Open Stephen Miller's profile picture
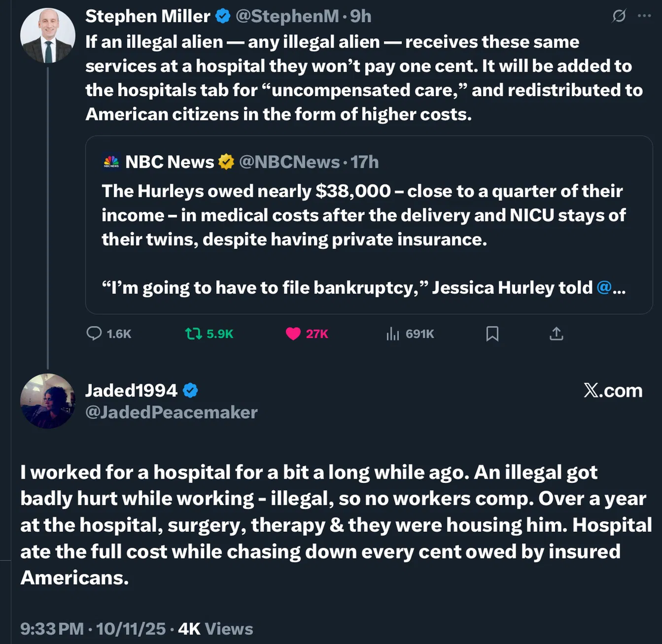 click(x=48, y=35)
